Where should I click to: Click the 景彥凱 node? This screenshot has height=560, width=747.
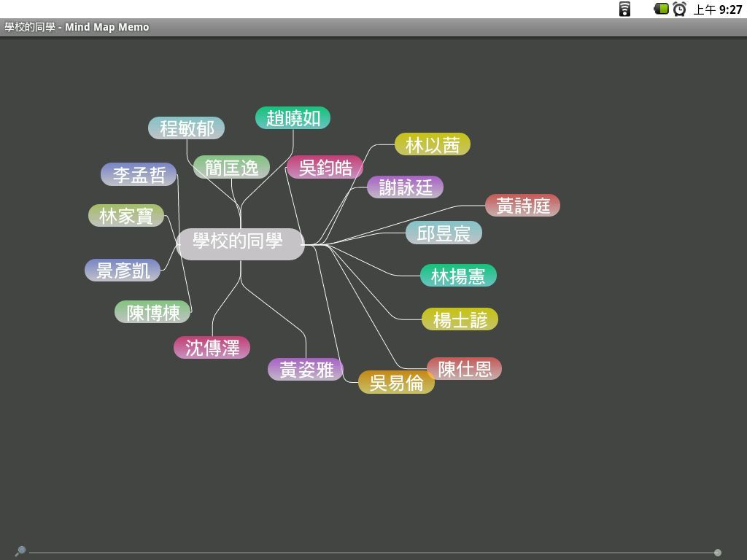click(123, 271)
